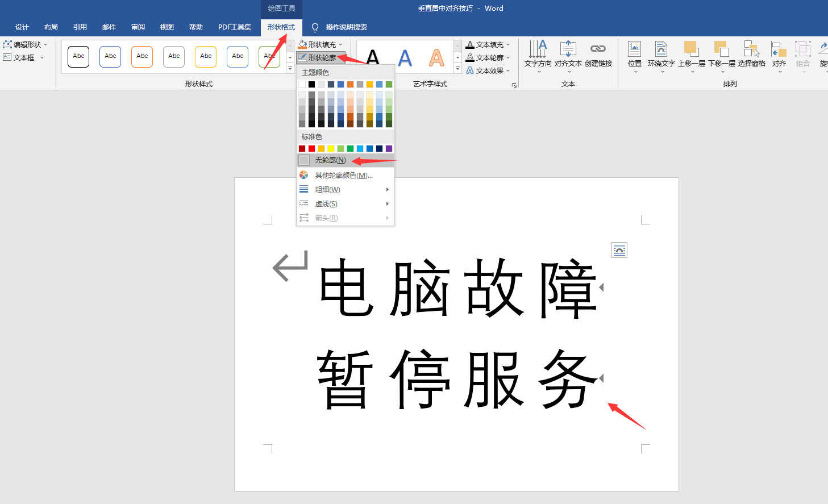Pick the orange theme color swatch
The width and height of the screenshot is (828, 504).
[x=350, y=84]
